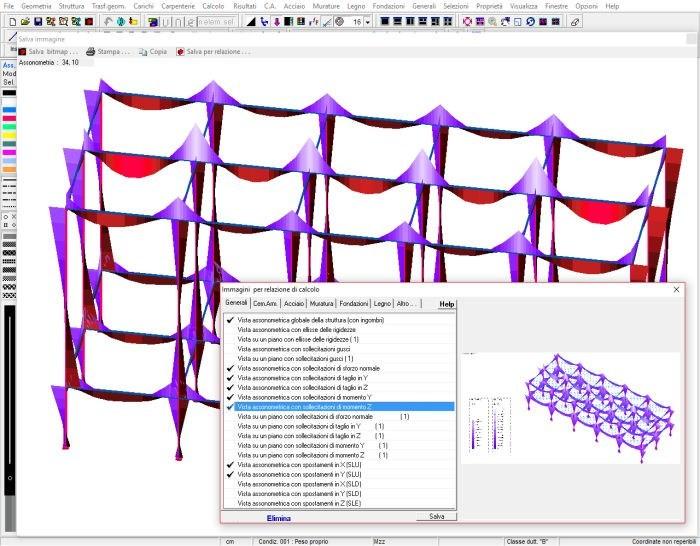Open the Calcolo menu
This screenshot has height=546, width=700.
[x=213, y=6]
